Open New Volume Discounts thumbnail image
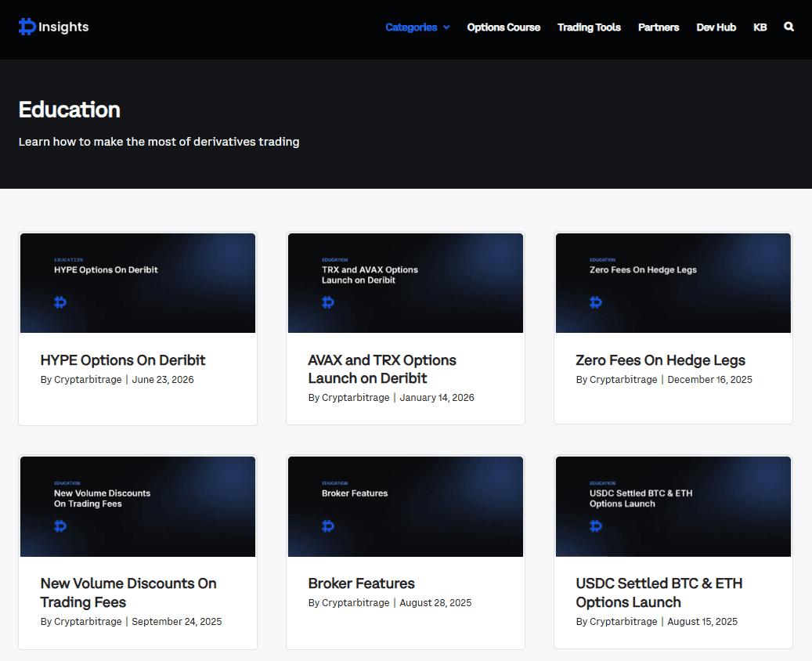Screen dimensions: 812x661 [138, 507]
